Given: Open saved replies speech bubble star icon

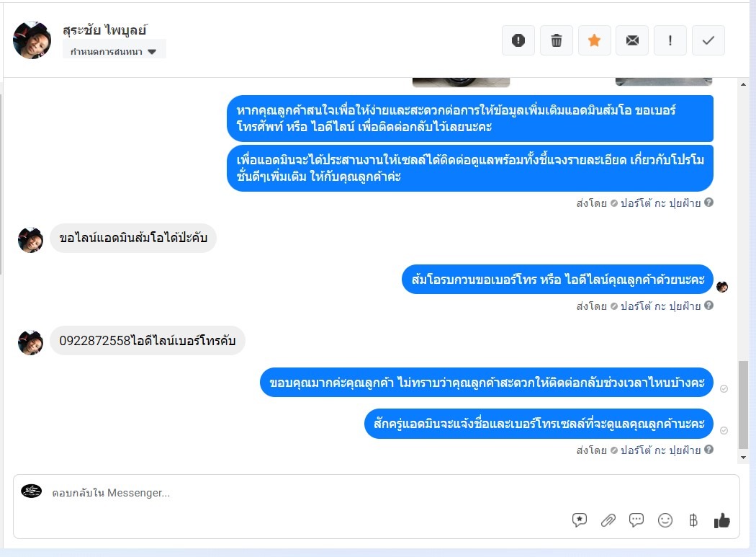Looking at the screenshot, I should point(580,520).
